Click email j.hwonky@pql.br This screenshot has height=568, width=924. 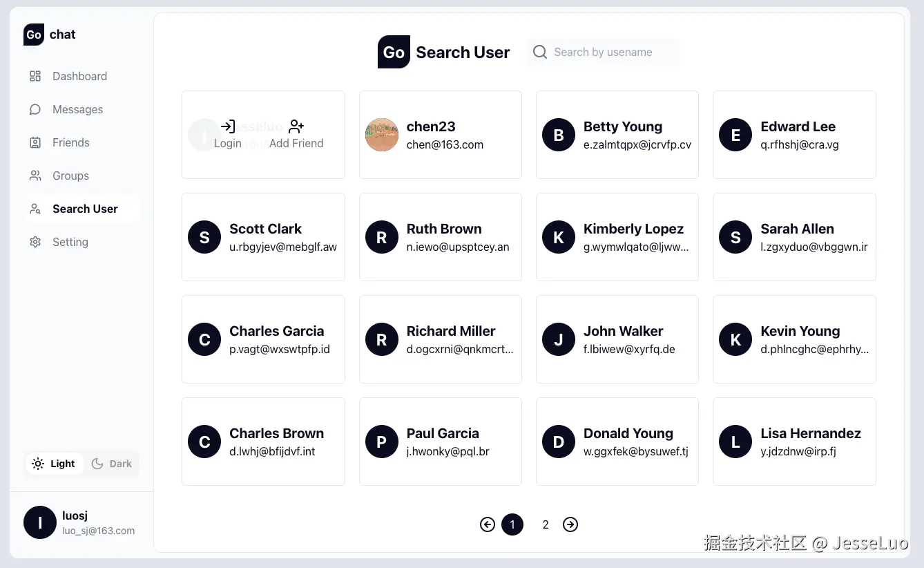pyautogui.click(x=448, y=451)
